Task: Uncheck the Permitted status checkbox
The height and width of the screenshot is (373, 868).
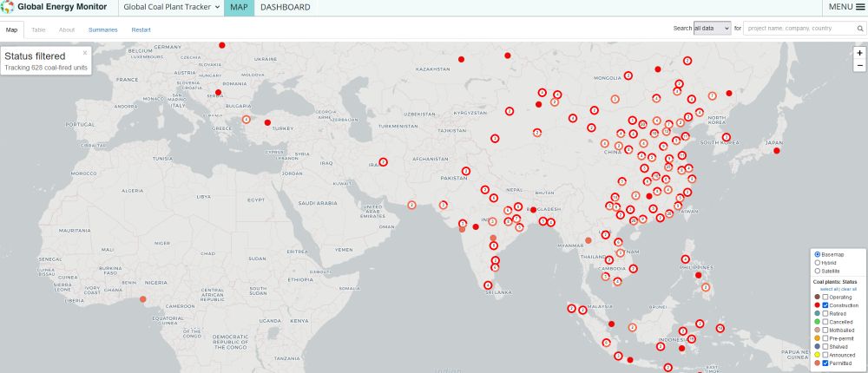Action: coord(825,363)
